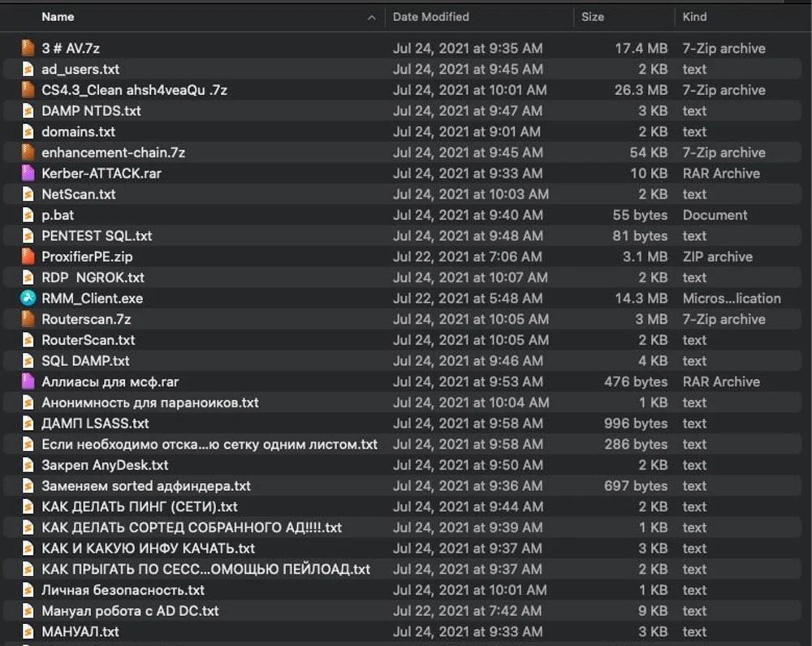Select the Закреп AnyDesk.txt file name
This screenshot has height=646, width=812.
[x=105, y=465]
